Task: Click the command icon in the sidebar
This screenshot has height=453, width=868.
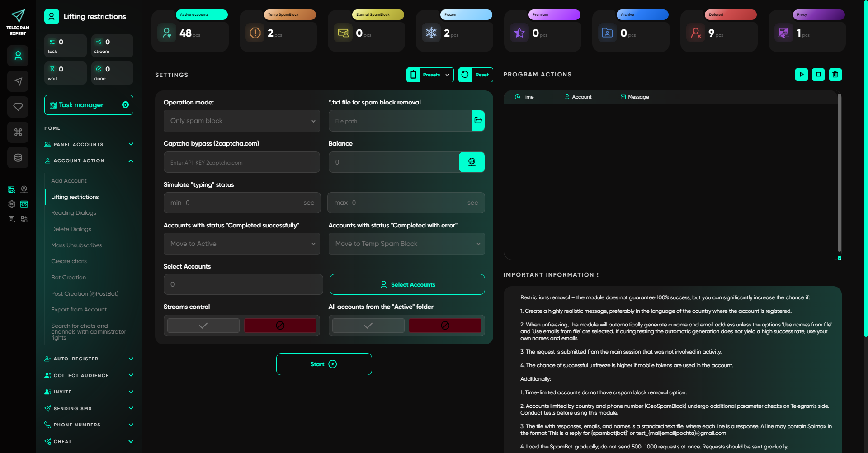Action: [18, 132]
